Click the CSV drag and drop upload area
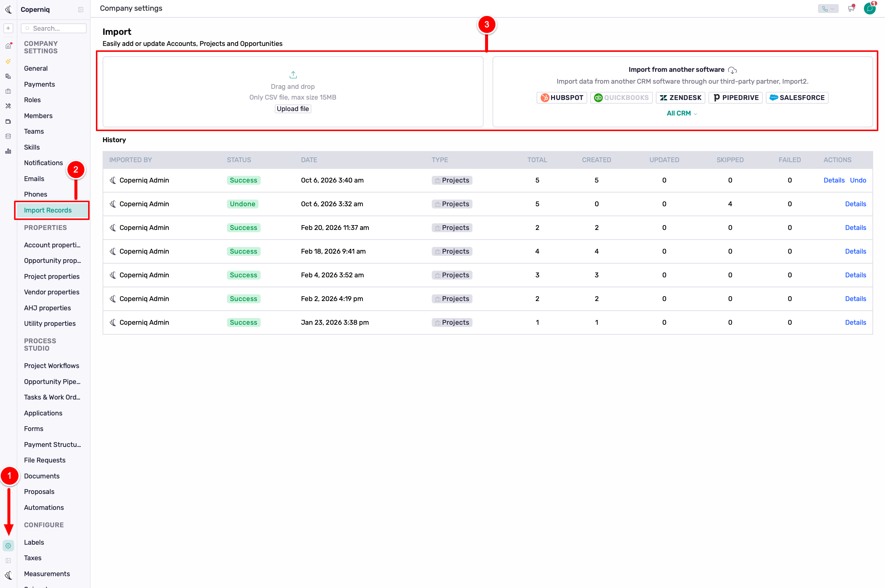The height and width of the screenshot is (588, 885). (293, 92)
